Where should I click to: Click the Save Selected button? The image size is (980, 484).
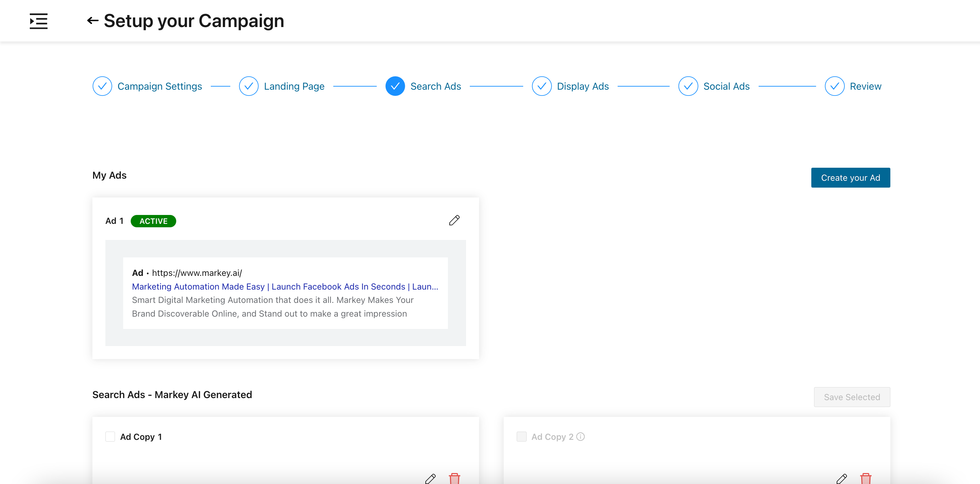pos(852,397)
